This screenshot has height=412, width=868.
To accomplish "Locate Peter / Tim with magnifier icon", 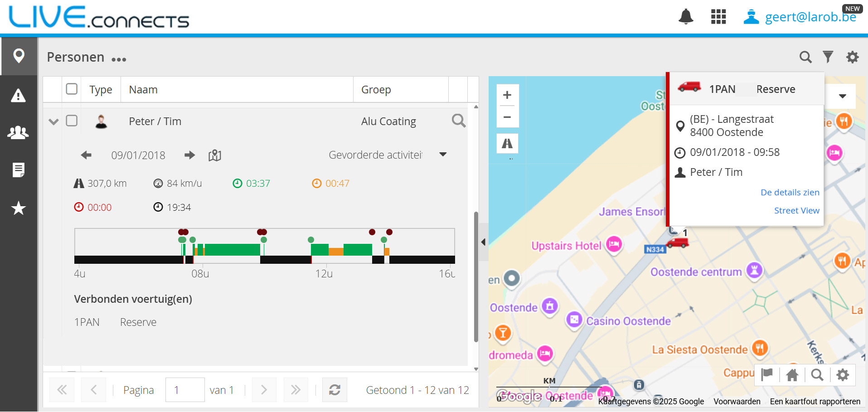I will point(459,121).
